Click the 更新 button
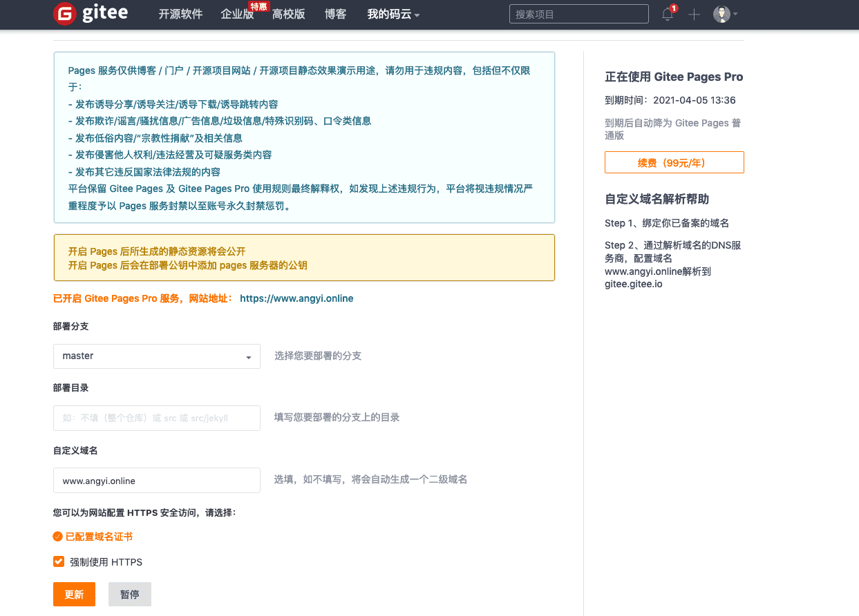This screenshot has height=616, width=859. point(74,595)
